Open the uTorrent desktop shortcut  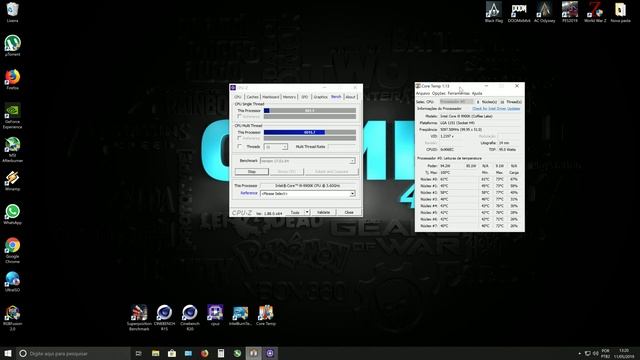[x=12, y=46]
